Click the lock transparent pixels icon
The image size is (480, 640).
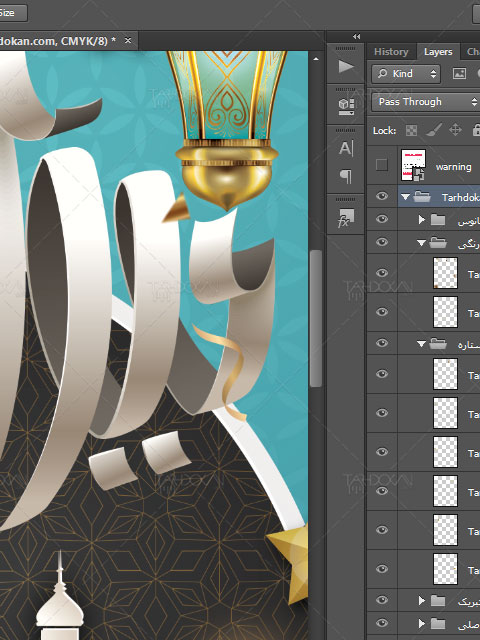click(x=411, y=130)
